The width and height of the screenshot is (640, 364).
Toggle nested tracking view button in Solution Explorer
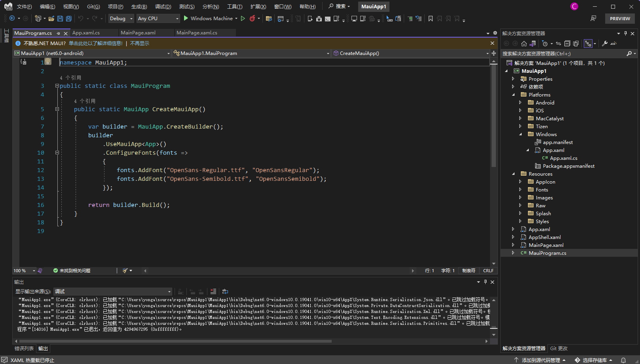589,44
